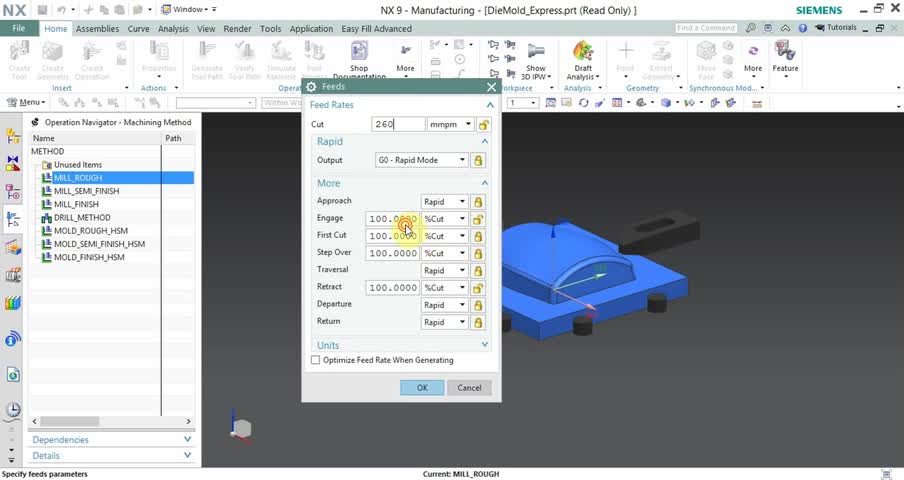904x480 pixels.
Task: Click Extract Geometry icon
Action: tap(661, 61)
